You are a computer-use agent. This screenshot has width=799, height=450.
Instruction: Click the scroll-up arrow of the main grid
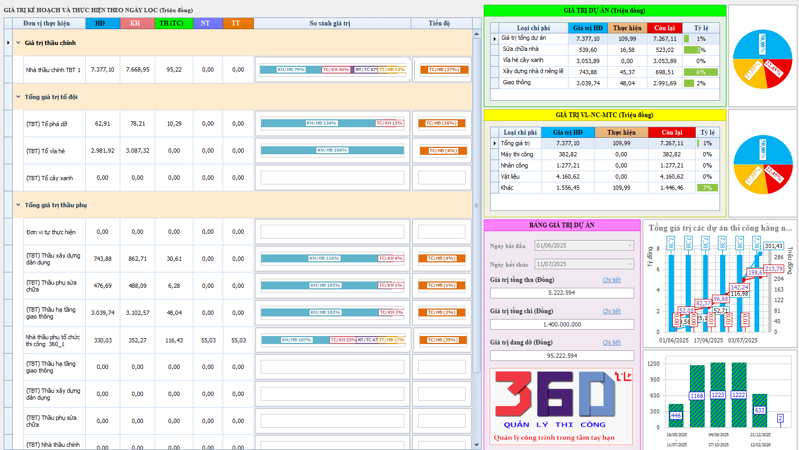point(476,34)
